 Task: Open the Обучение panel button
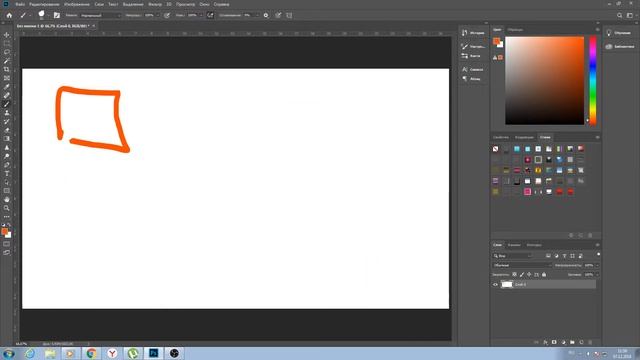[620, 33]
